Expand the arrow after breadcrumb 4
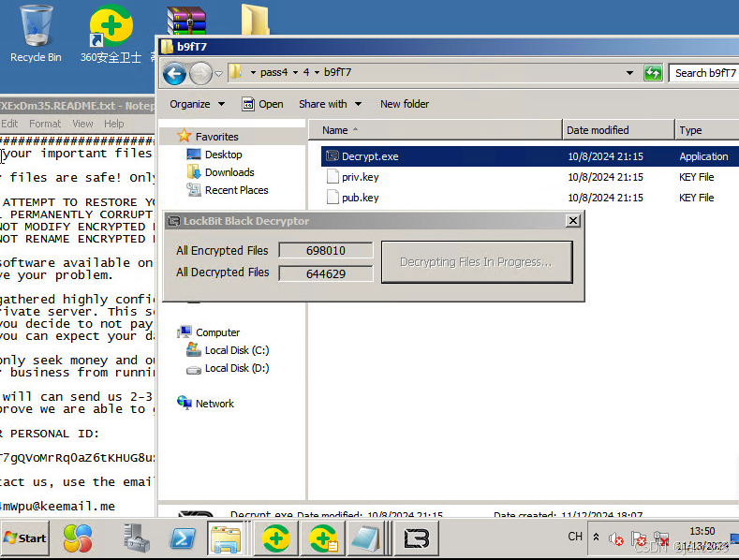Viewport: 739px width, 560px height. pos(317,72)
